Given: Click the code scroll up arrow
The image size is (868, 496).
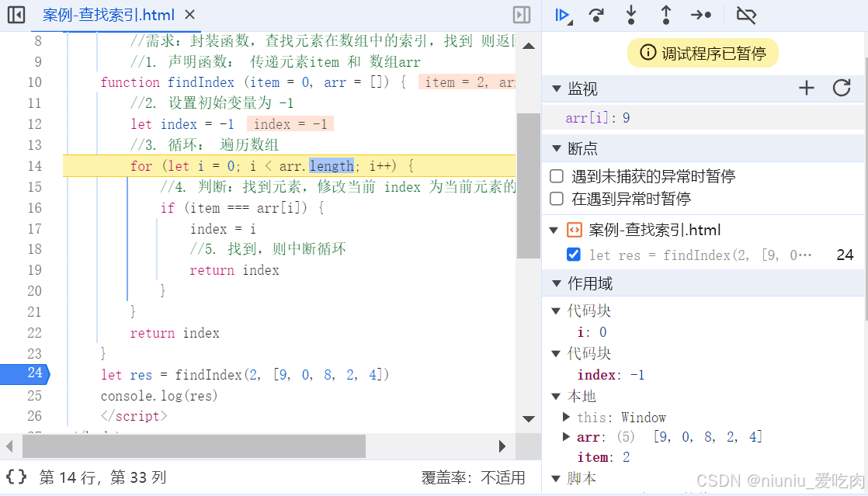Looking at the screenshot, I should point(529,46).
